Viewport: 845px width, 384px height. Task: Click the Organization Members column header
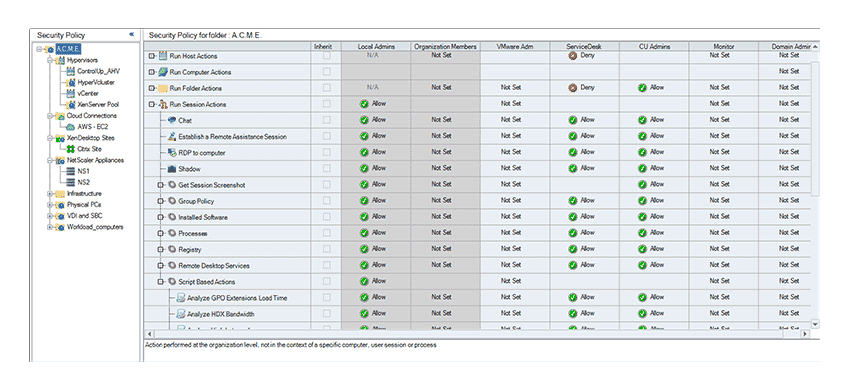point(446,47)
